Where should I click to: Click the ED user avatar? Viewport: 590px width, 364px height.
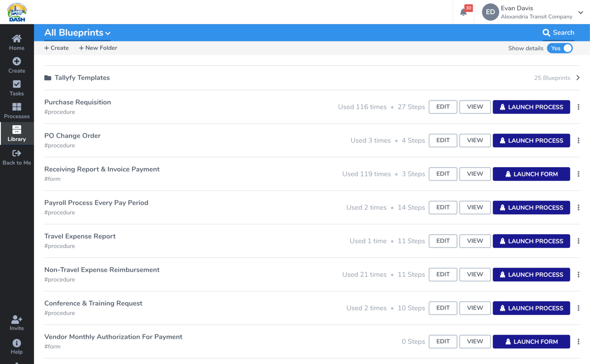coord(490,12)
